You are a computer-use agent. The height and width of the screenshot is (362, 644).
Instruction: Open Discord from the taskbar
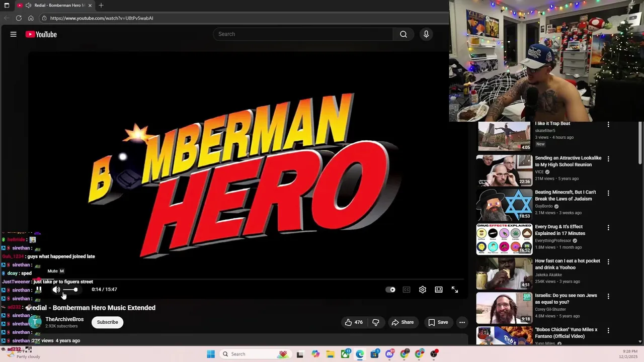tap(389, 354)
